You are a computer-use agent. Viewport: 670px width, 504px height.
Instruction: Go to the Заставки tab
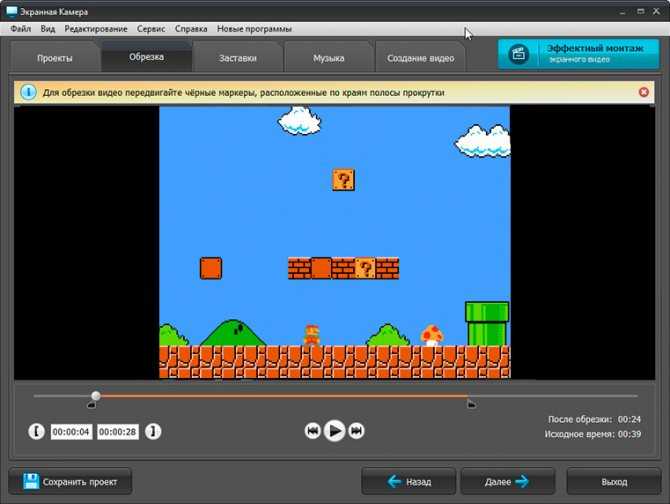coord(238,58)
